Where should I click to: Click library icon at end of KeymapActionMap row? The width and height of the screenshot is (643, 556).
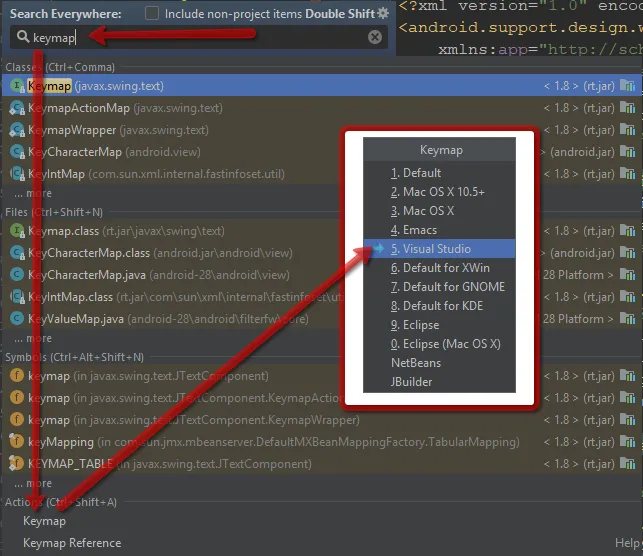pyautogui.click(x=627, y=108)
